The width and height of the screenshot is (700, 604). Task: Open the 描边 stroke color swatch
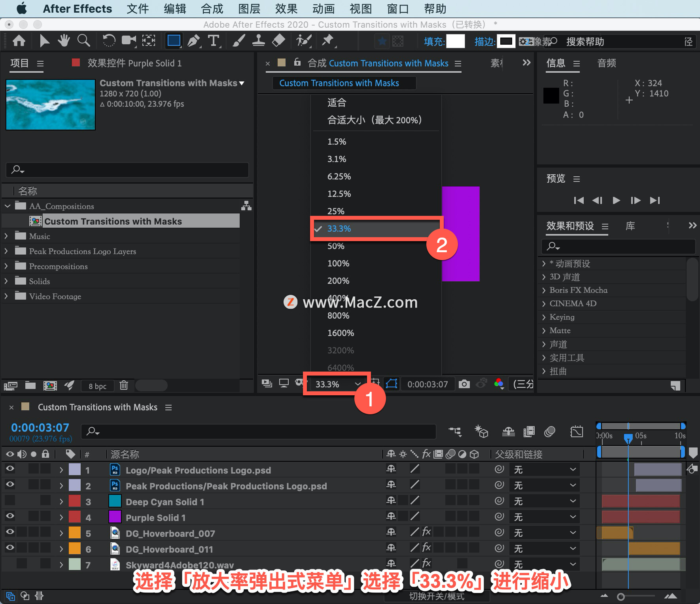[506, 41]
